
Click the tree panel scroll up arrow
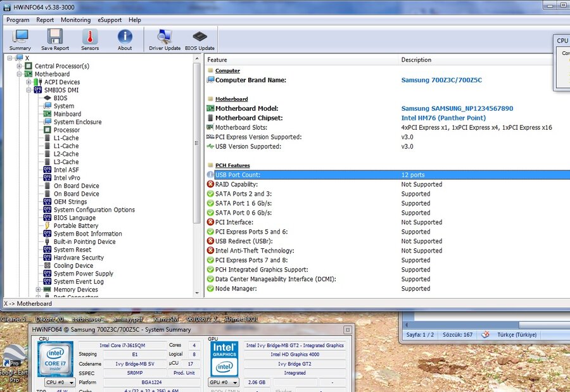(197, 58)
